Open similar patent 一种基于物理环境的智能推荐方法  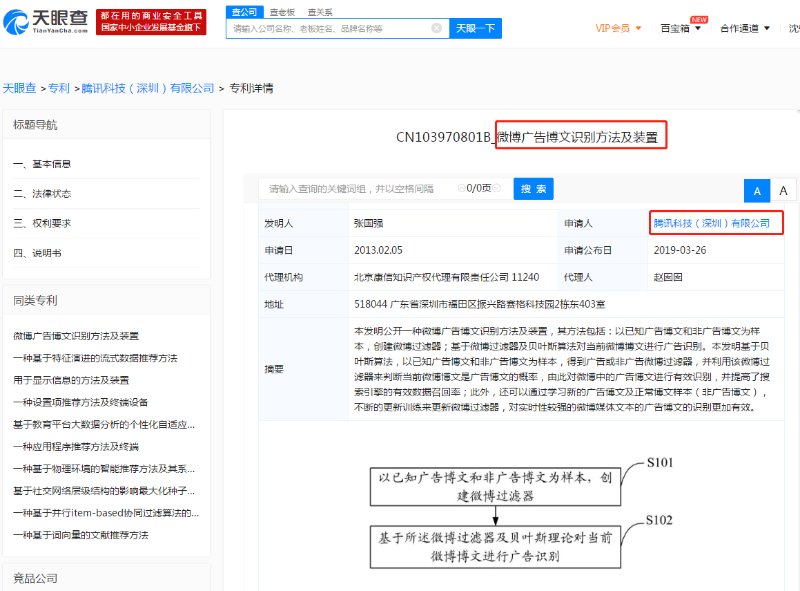pyautogui.click(x=104, y=469)
